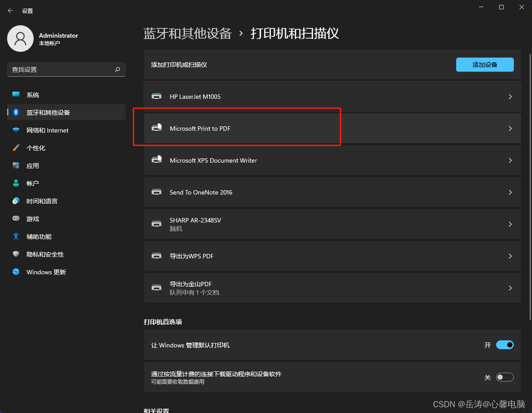Open 隐私和安全性 settings
Viewport: 532px width, 413px height.
[x=66, y=254]
